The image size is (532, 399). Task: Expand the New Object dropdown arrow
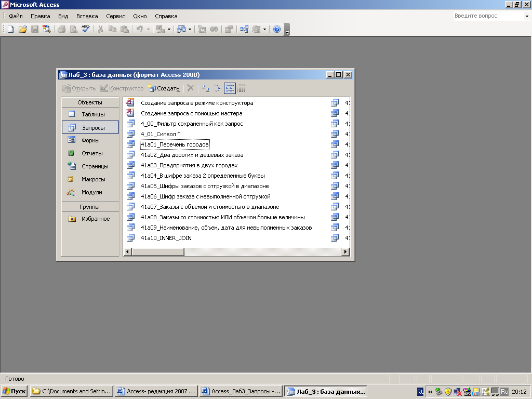pos(264,29)
